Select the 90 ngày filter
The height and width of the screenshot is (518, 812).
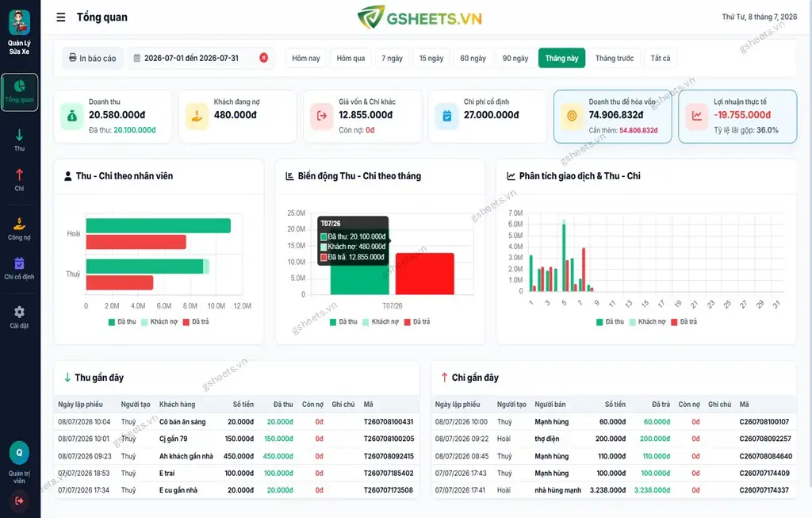point(515,58)
